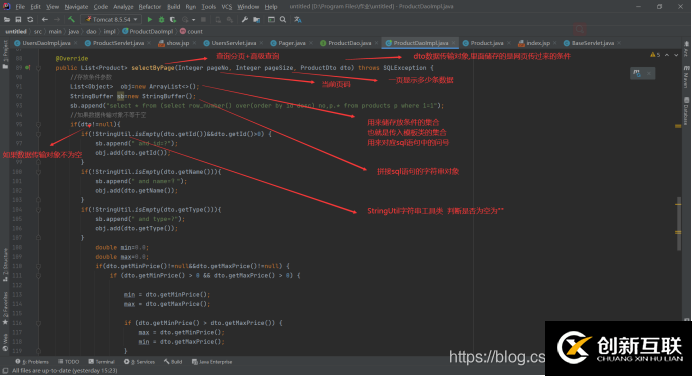Close the ProductDaoImpl.java tab

[x=453, y=43]
